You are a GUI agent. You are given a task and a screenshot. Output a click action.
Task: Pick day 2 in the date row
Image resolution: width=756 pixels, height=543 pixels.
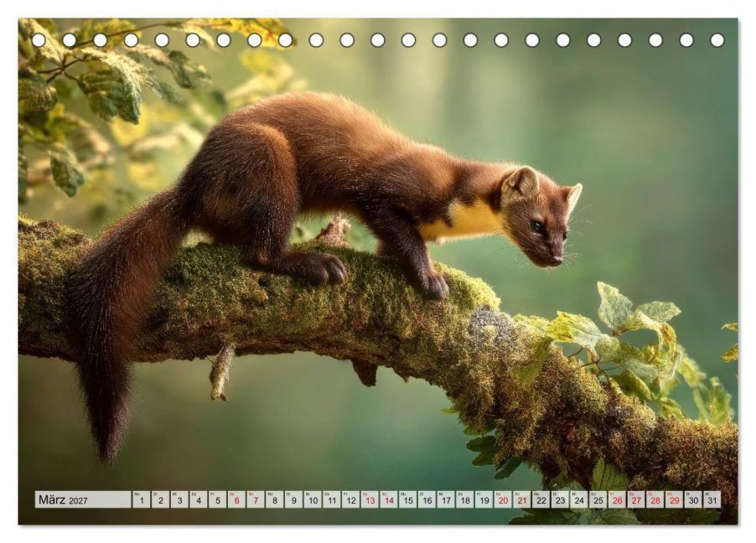[161, 499]
